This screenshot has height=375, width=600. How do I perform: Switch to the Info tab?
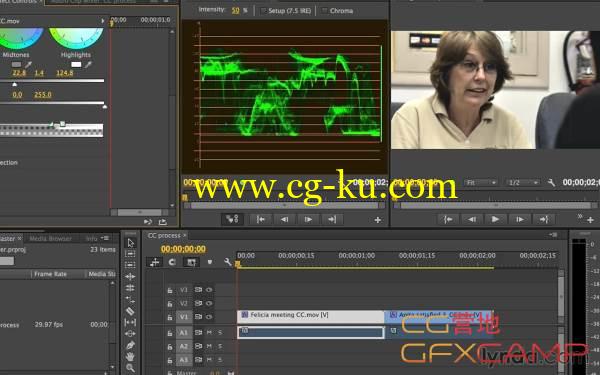(91, 238)
